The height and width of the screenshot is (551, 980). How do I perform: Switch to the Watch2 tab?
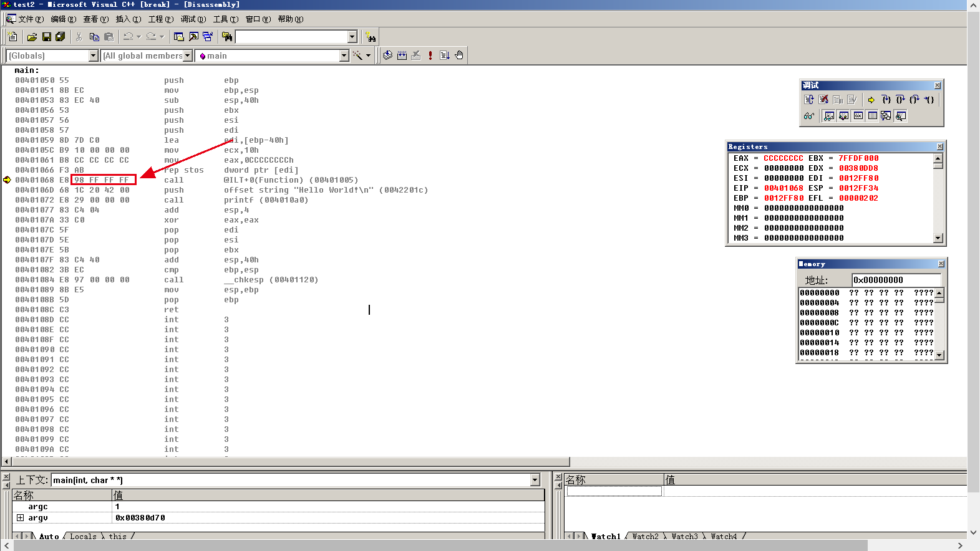[646, 536]
